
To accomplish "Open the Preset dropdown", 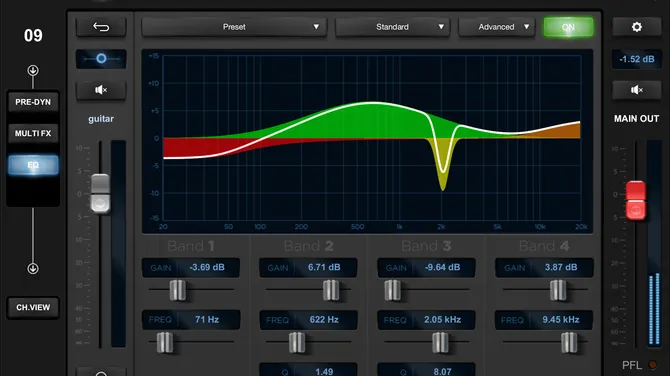I will pos(234,27).
